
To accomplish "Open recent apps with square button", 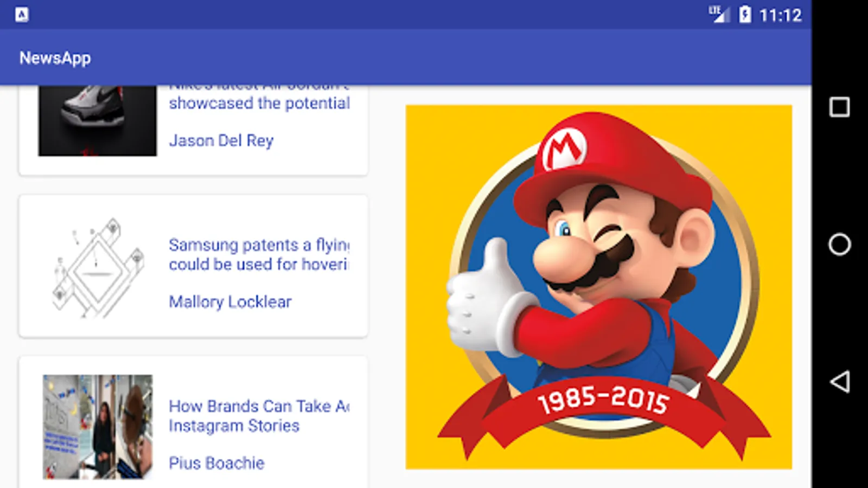I will (x=839, y=107).
